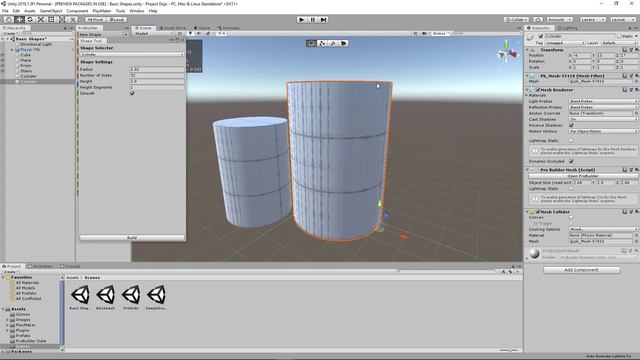Open the Basic Shapes scene asset

[80, 297]
